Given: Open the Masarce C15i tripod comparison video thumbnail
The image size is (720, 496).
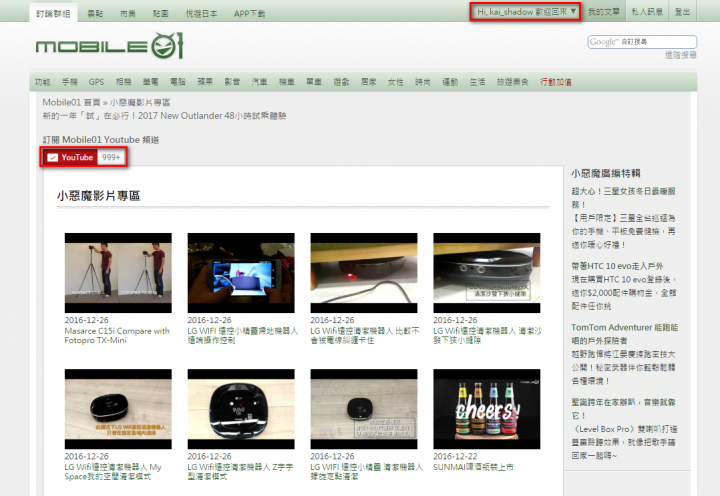Looking at the screenshot, I should click(118, 273).
